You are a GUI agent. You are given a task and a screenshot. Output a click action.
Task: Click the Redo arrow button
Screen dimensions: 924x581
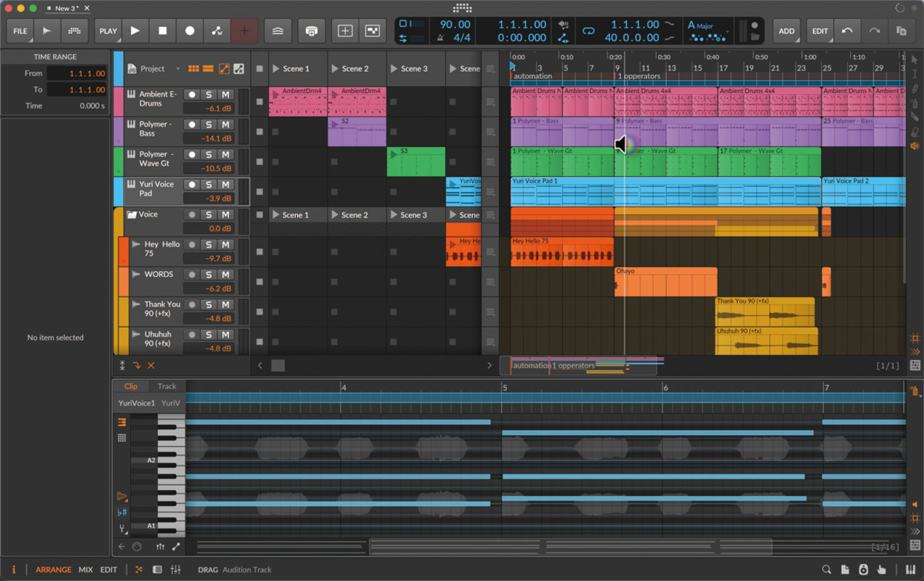pyautogui.click(x=874, y=31)
